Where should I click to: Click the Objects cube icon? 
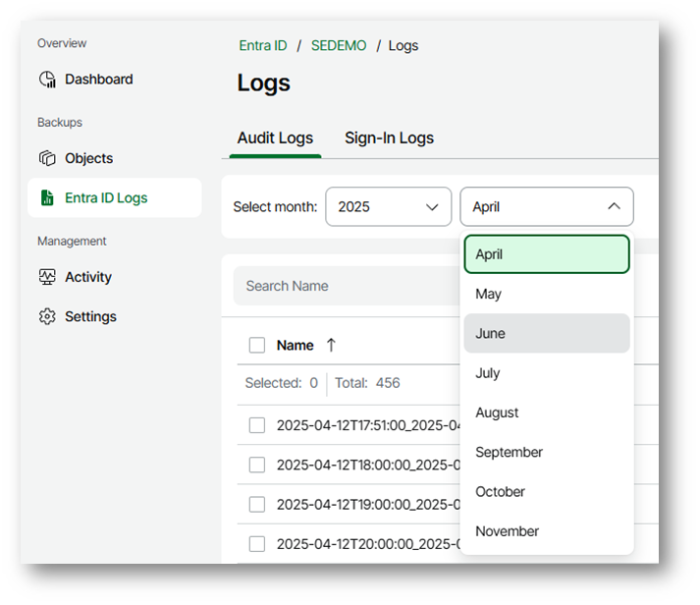point(47,158)
